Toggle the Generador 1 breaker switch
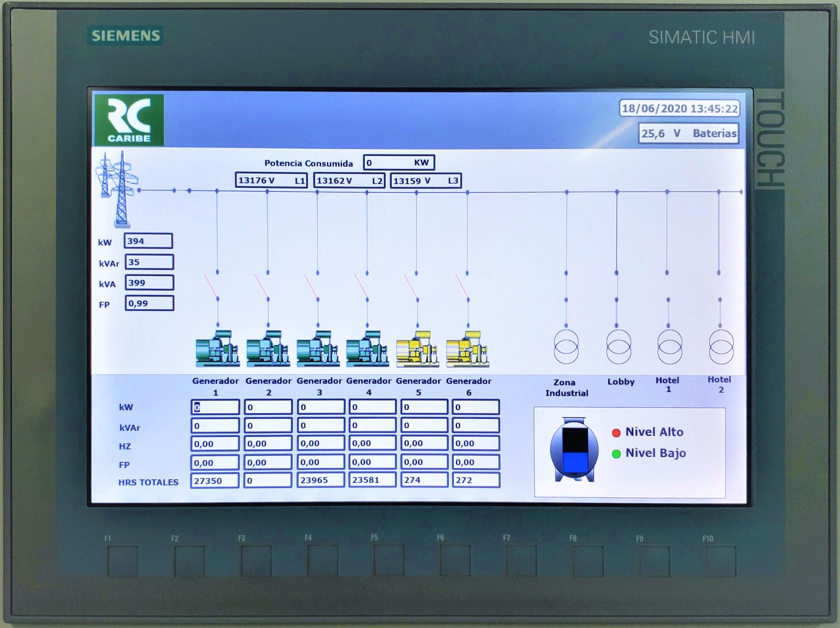The image size is (840, 628). point(211,286)
